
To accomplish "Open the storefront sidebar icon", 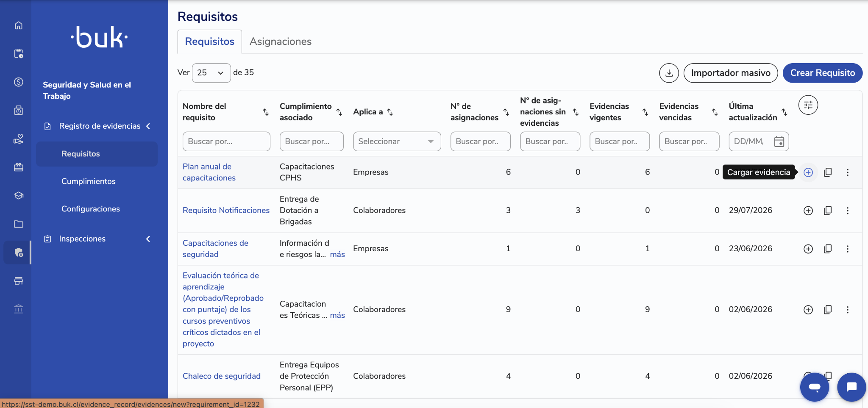I will click(19, 281).
